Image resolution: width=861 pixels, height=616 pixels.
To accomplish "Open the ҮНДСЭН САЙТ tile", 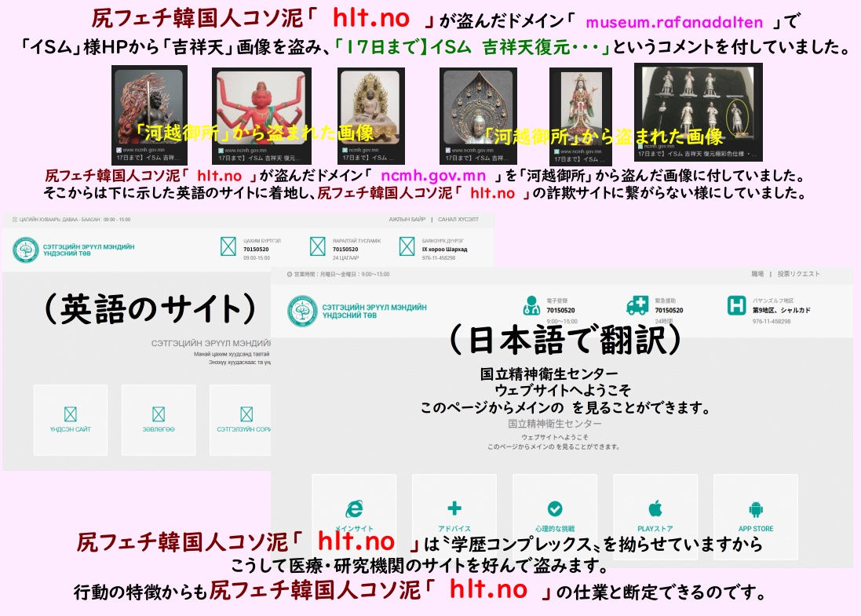I will click(71, 420).
